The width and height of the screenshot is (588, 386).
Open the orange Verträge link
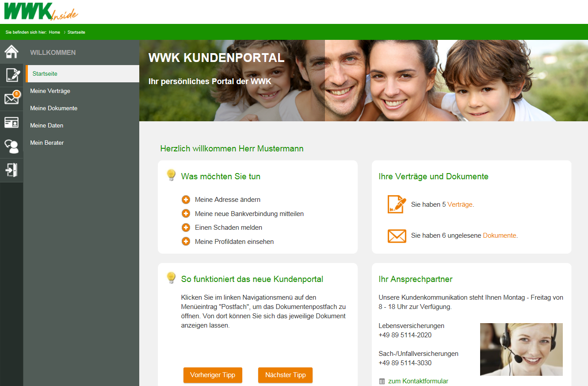(x=460, y=205)
